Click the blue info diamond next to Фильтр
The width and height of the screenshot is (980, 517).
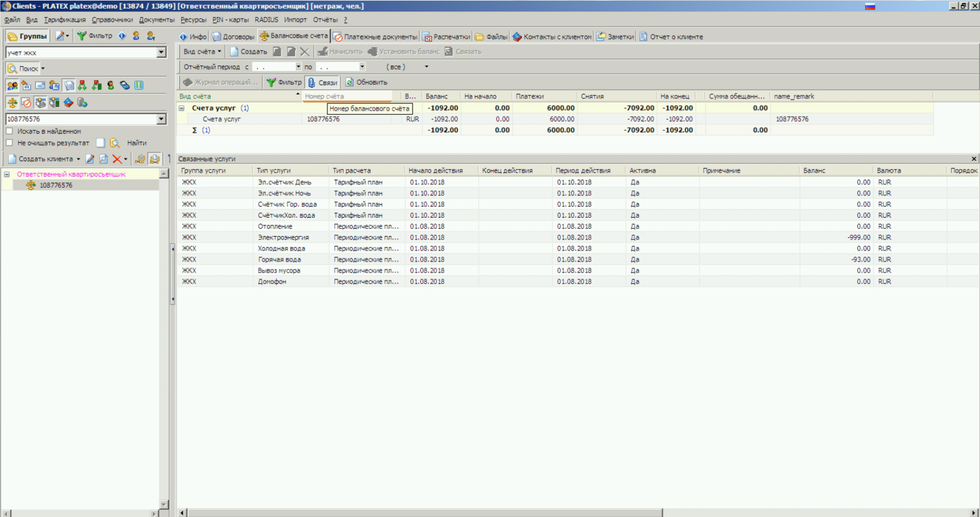pyautogui.click(x=122, y=36)
